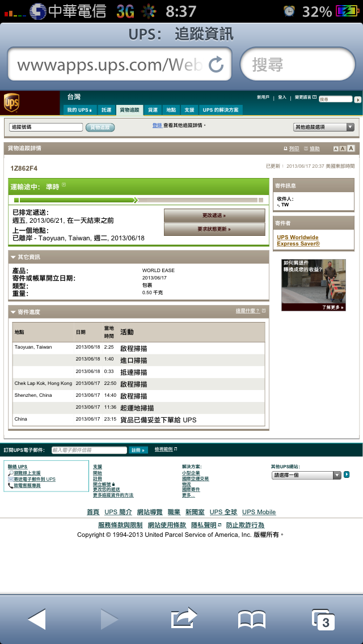Tap the alarm clock status icon
363x644 pixels.
point(289,11)
